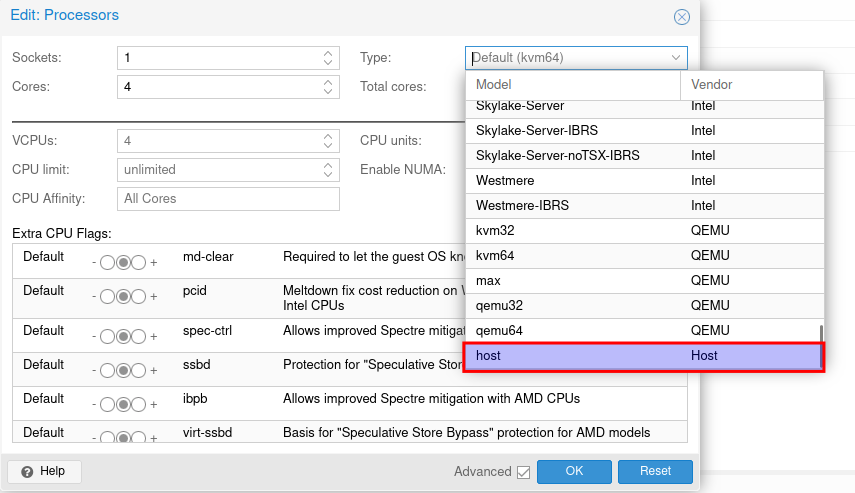Click the Cores spinner arrows

329,87
